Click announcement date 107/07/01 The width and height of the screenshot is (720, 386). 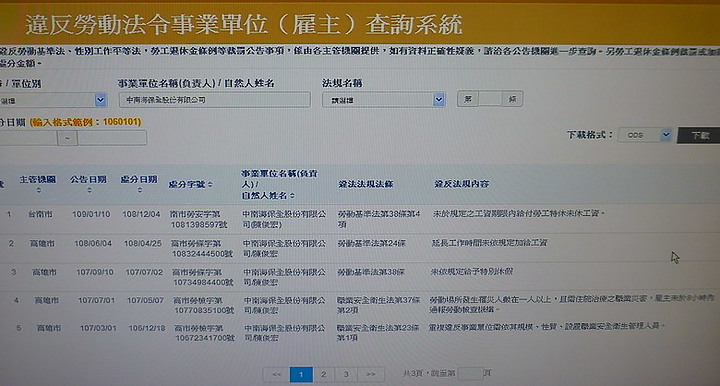pos(96,300)
